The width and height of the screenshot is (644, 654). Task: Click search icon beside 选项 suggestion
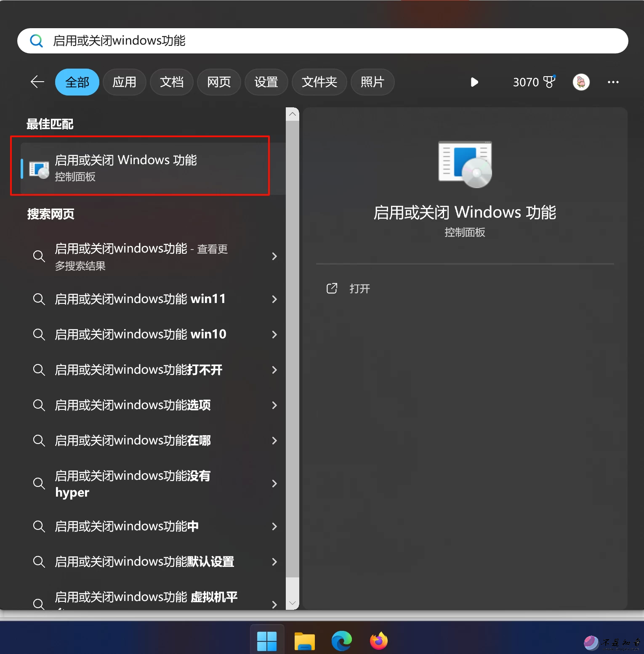[39, 405]
